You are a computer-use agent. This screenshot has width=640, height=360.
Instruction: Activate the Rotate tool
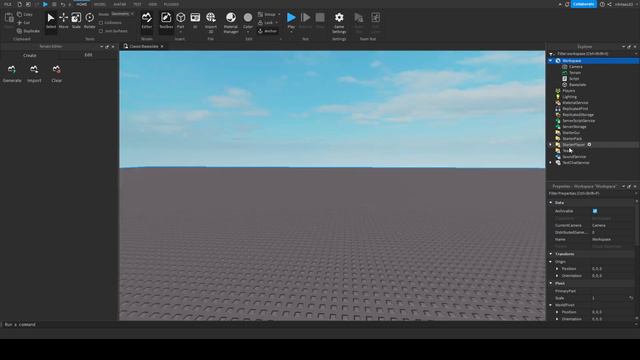[x=89, y=21]
